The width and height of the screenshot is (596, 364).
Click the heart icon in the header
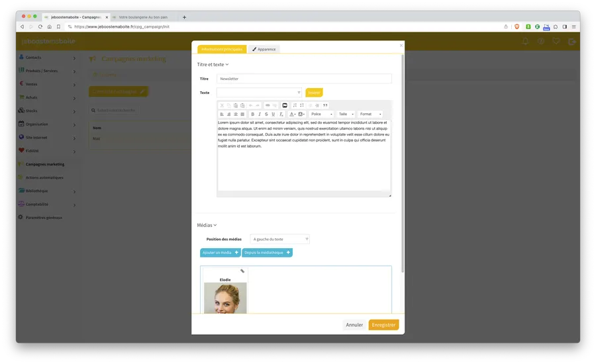pyautogui.click(x=556, y=41)
